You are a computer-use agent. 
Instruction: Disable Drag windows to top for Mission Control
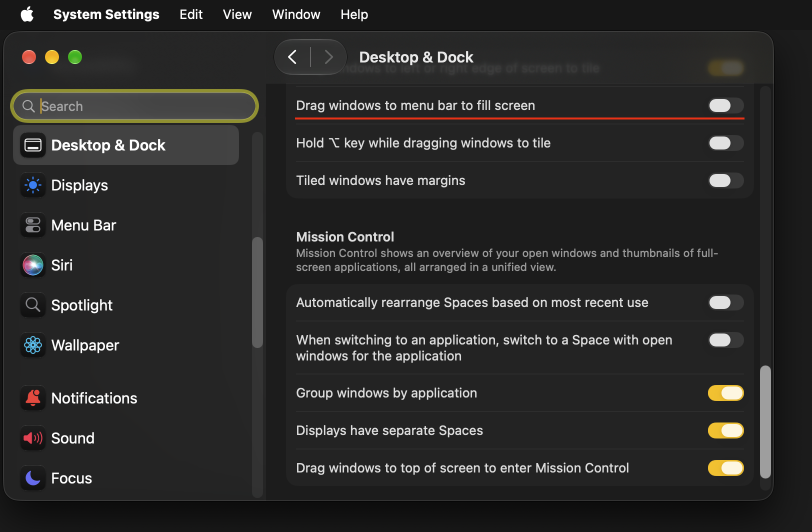coord(725,468)
